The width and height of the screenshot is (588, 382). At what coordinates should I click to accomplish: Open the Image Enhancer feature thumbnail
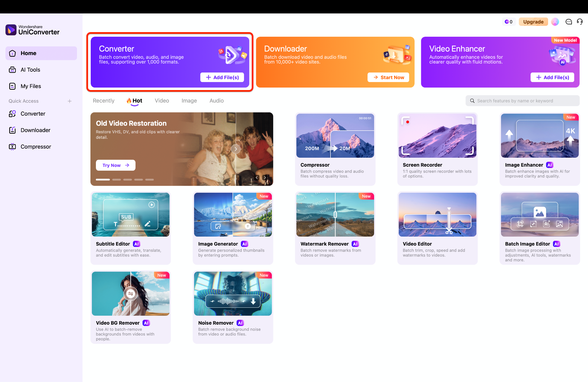[x=540, y=136]
